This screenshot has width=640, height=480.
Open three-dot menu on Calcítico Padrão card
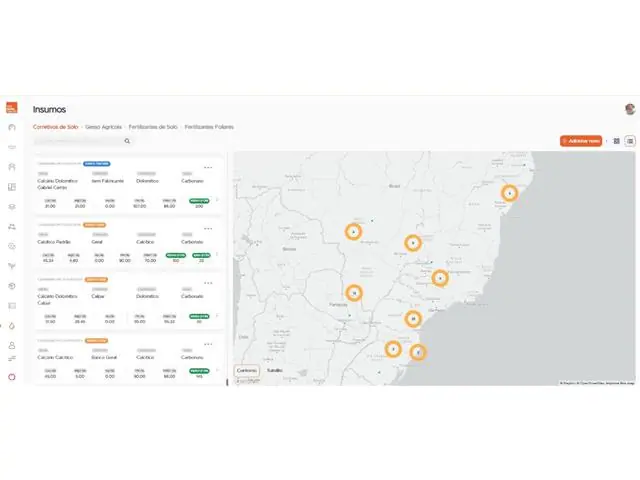pyautogui.click(x=208, y=228)
